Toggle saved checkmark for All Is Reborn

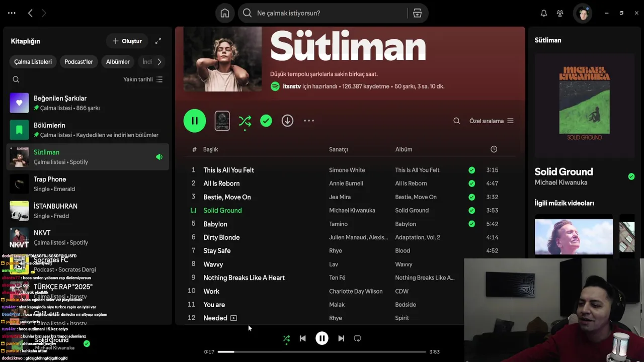471,184
